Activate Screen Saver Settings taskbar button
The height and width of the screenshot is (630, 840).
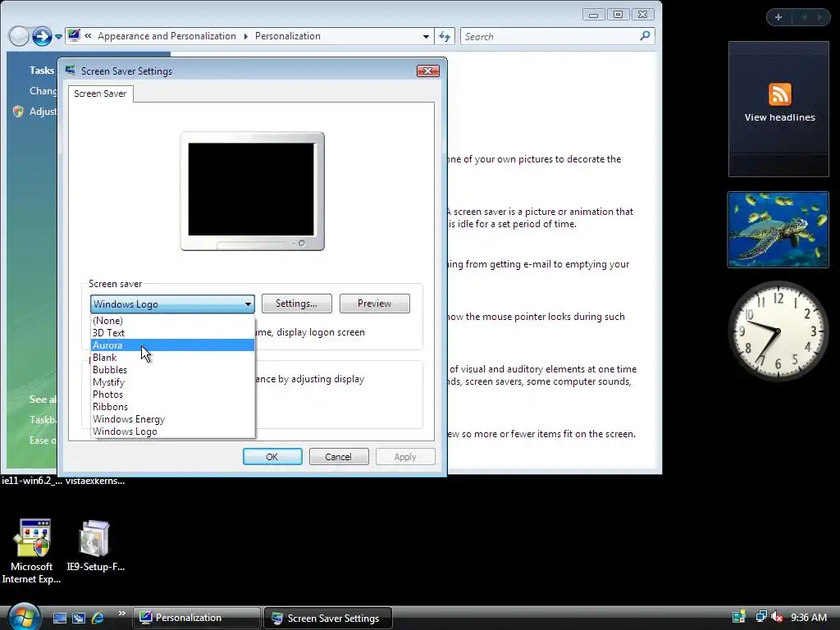(328, 618)
